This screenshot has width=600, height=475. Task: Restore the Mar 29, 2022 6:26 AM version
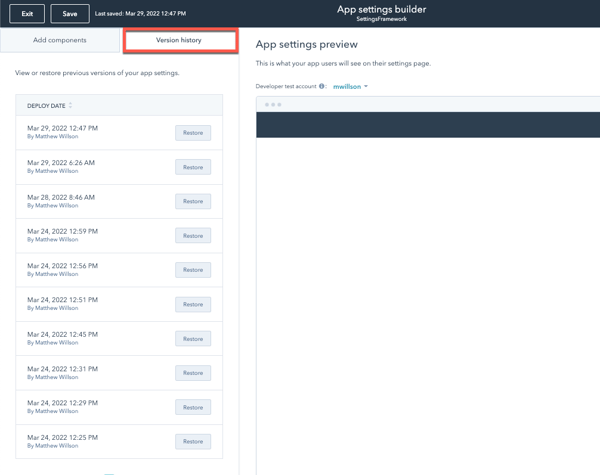point(193,167)
